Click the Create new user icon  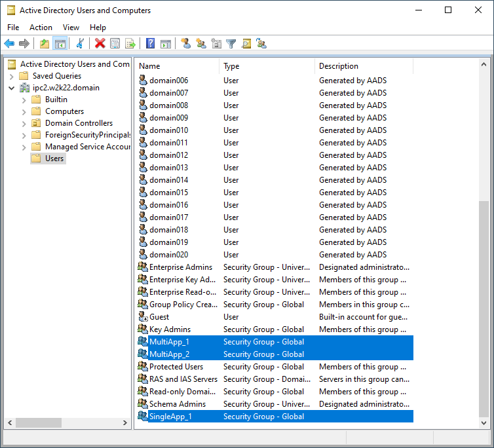click(x=186, y=44)
